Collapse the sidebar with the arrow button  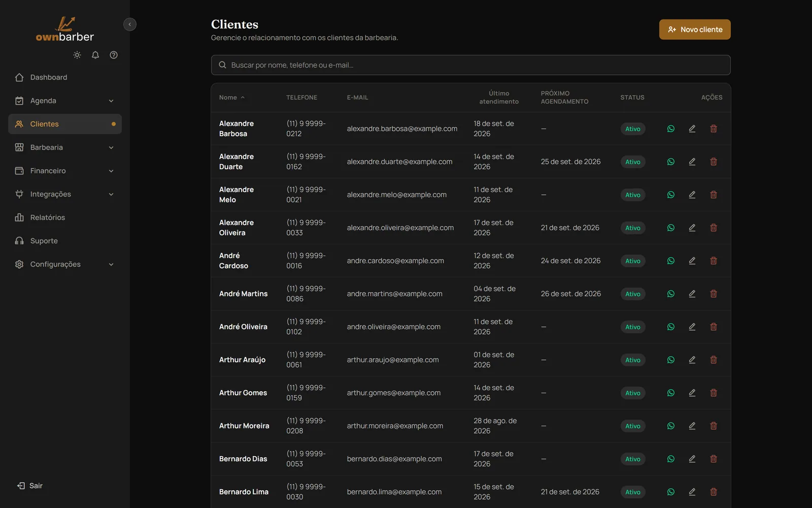pyautogui.click(x=130, y=24)
